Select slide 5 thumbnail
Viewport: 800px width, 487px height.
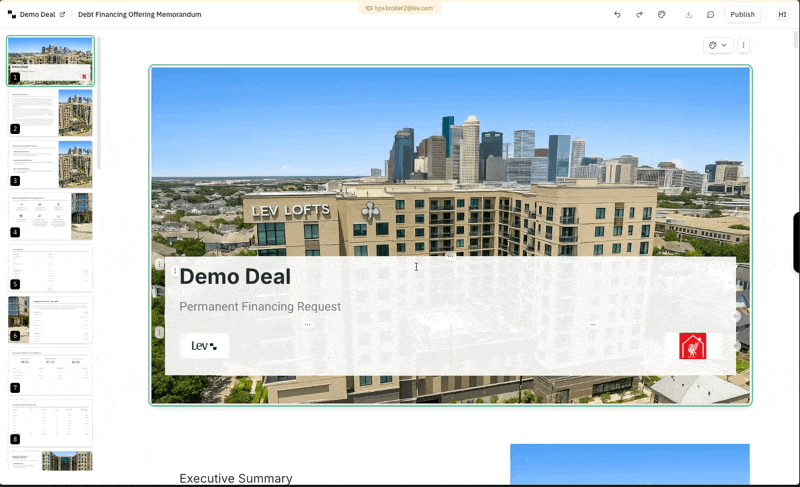(50, 268)
